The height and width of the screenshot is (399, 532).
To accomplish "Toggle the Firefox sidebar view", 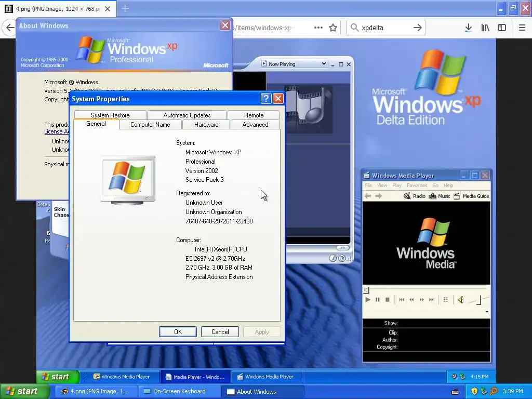I will [x=502, y=28].
